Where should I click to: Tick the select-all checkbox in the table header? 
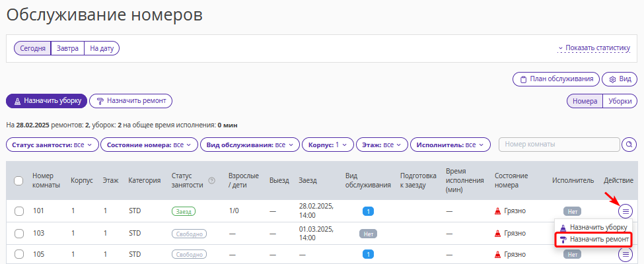click(x=18, y=181)
